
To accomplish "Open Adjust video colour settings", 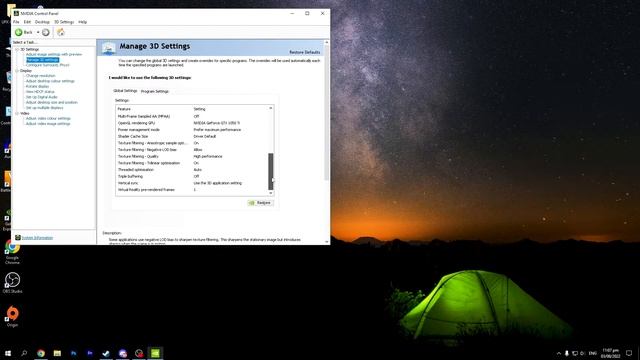I will pos(48,118).
